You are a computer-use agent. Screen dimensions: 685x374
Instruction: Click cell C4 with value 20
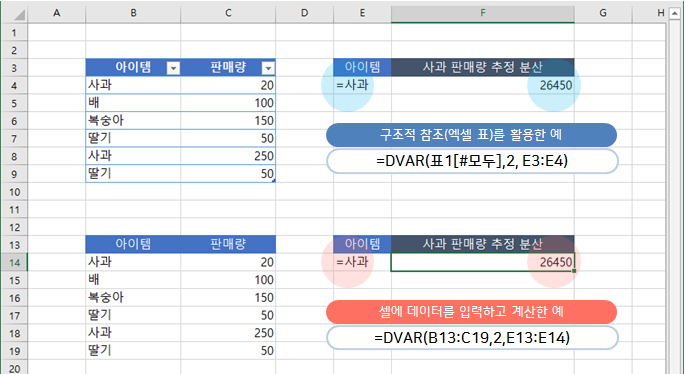[228, 85]
